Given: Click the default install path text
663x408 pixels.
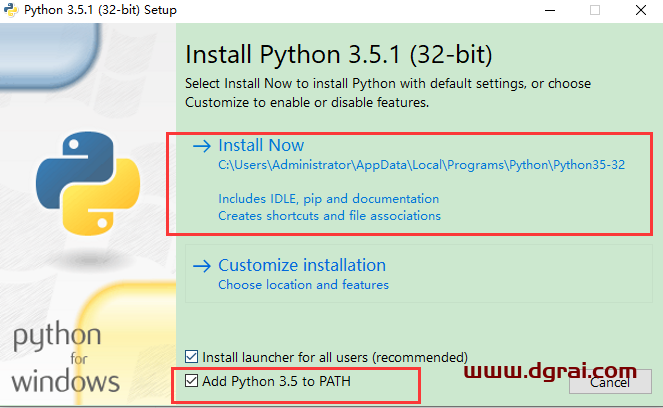Looking at the screenshot, I should click(x=421, y=165).
